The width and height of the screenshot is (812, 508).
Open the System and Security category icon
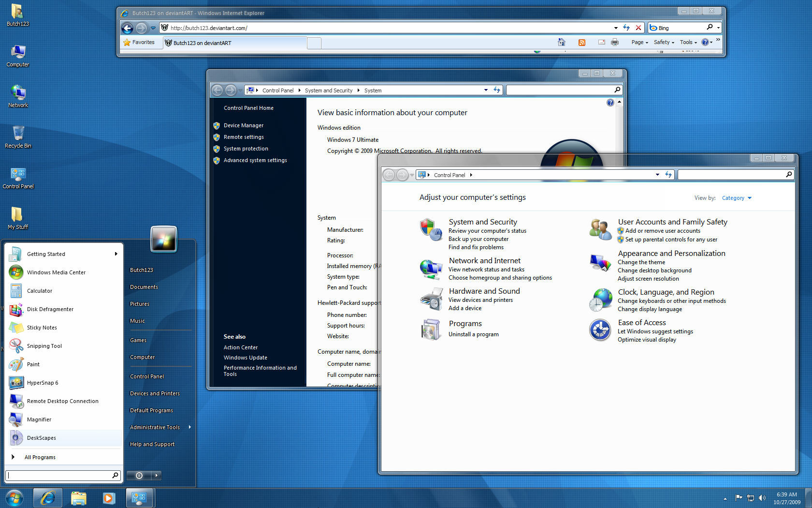431,230
